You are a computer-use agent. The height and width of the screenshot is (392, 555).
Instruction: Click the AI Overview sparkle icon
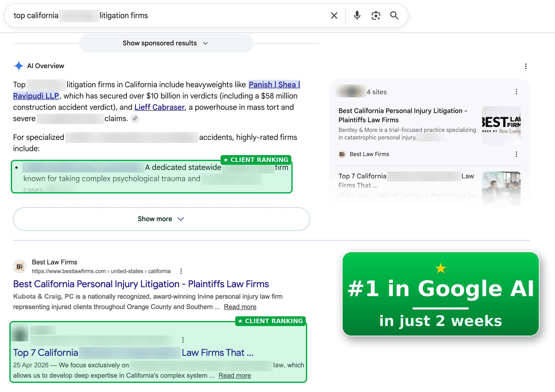[x=19, y=66]
